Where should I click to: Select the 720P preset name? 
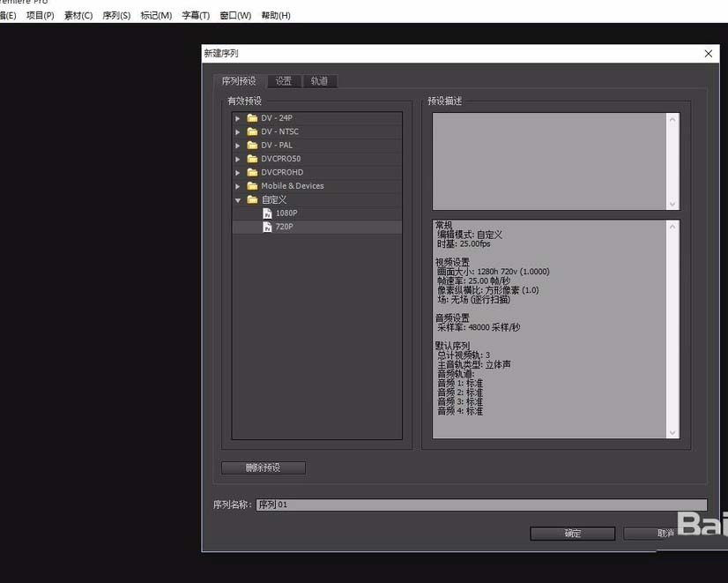[284, 226]
